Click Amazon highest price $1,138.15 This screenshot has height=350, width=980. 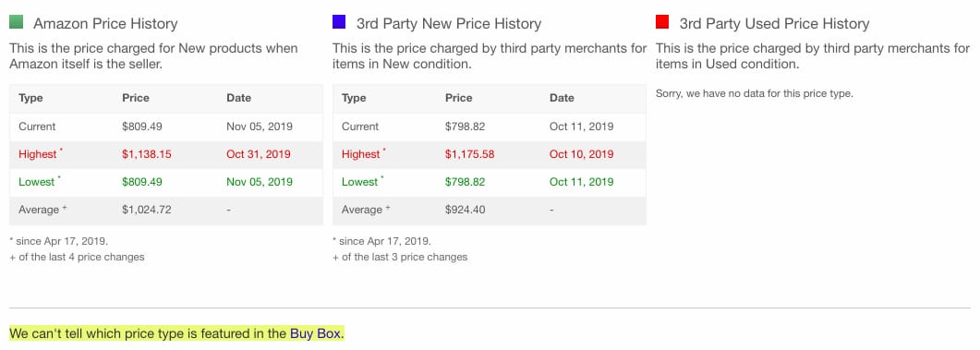pos(147,153)
